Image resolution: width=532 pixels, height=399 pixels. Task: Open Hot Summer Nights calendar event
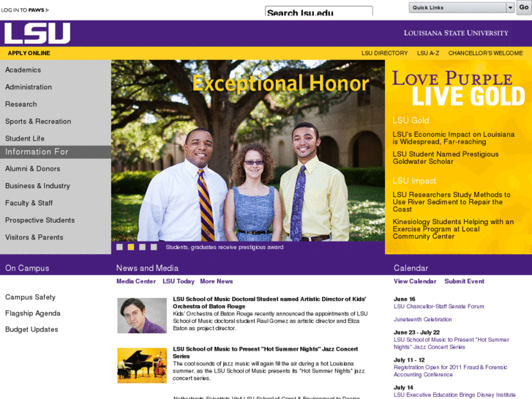pyautogui.click(x=452, y=343)
